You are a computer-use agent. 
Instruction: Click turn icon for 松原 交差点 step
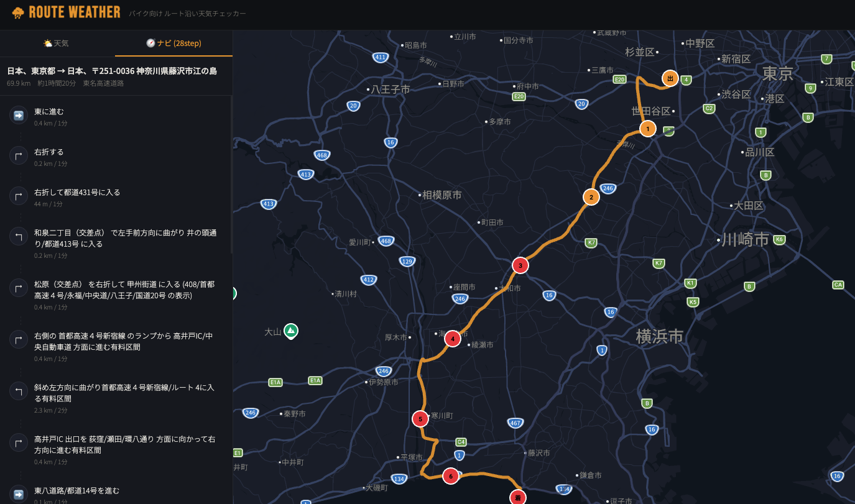click(x=19, y=288)
